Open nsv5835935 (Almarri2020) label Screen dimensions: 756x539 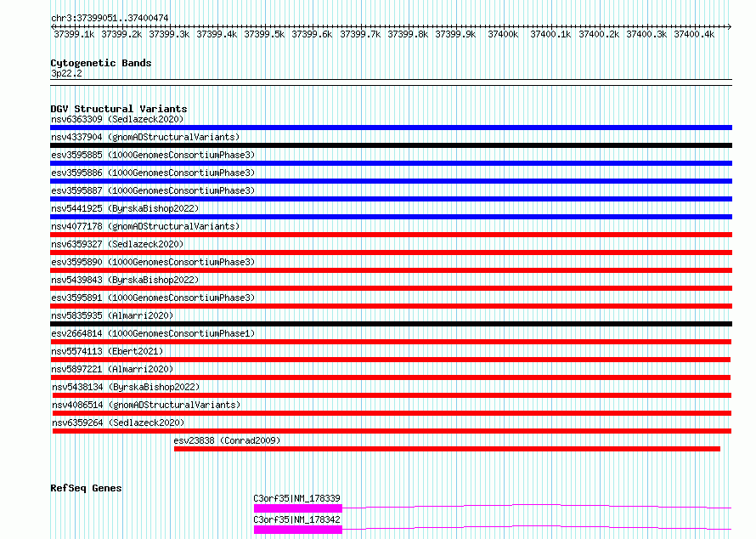[x=112, y=315]
